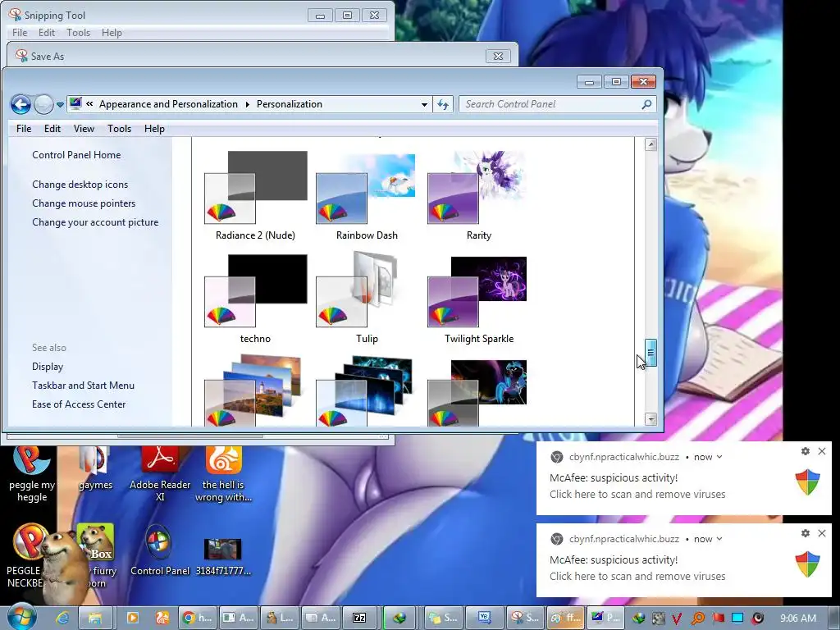The image size is (840, 630).
Task: Open Snipping Tool File menu
Action: point(20,33)
